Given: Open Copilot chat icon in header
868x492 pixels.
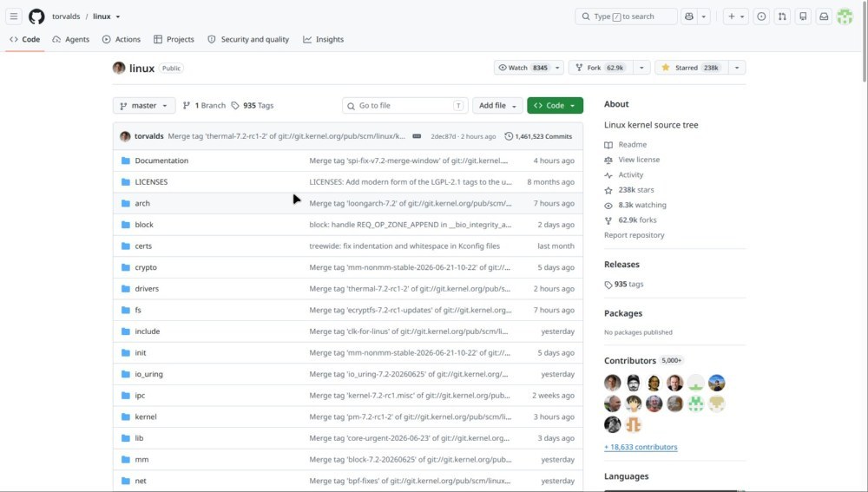Looking at the screenshot, I should (689, 16).
